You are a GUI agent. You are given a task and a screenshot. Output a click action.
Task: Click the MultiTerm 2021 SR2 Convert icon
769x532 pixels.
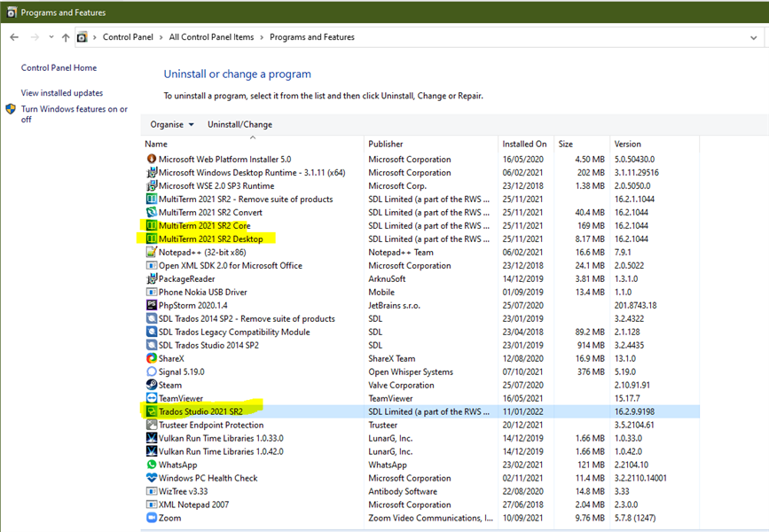tap(152, 212)
